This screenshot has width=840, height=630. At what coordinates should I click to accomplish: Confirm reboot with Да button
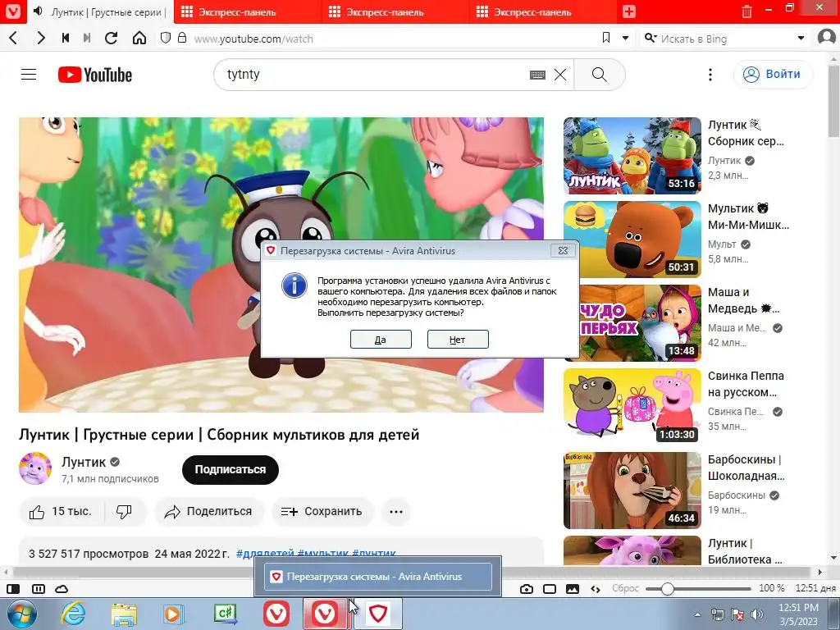381,339
